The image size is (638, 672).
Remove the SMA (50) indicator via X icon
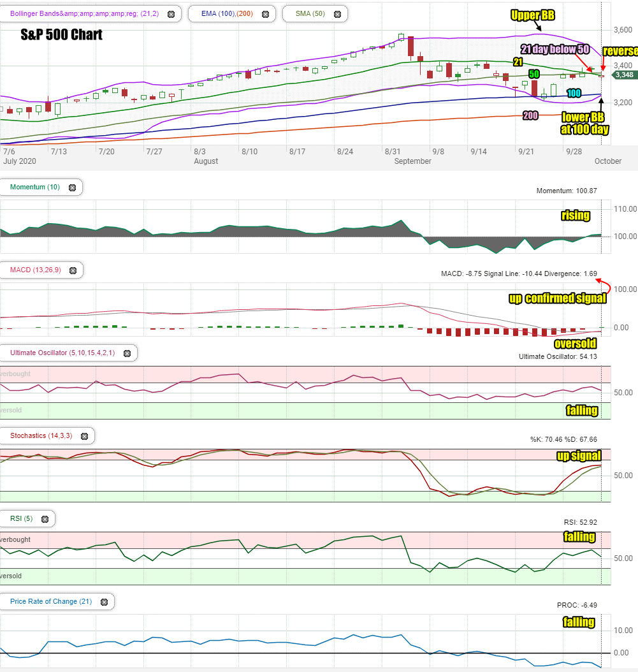pos(337,14)
